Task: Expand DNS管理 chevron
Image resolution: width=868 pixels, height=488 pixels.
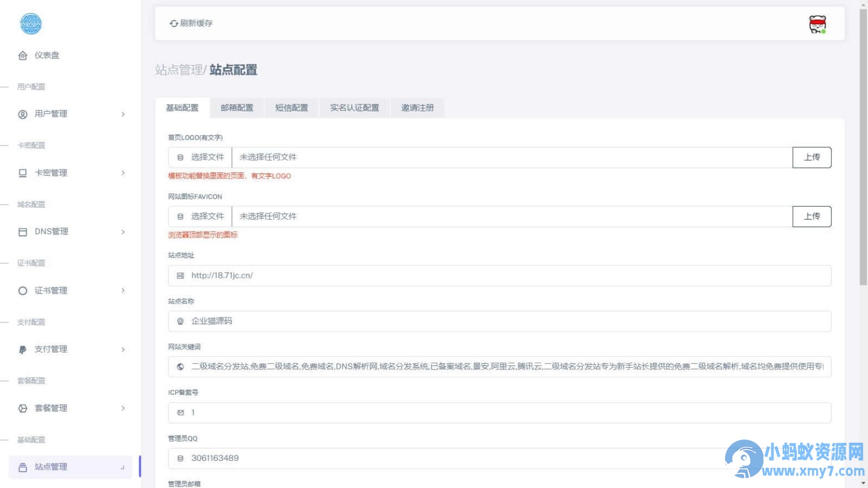Action: (123, 232)
